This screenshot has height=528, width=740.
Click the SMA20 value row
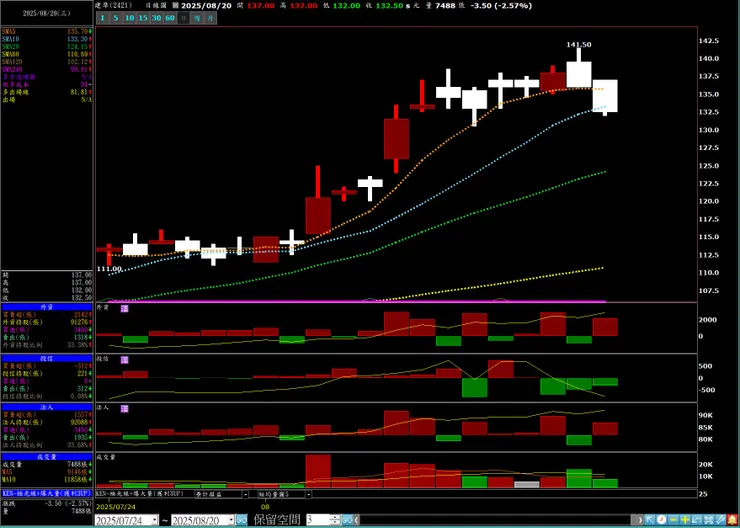pyautogui.click(x=47, y=47)
